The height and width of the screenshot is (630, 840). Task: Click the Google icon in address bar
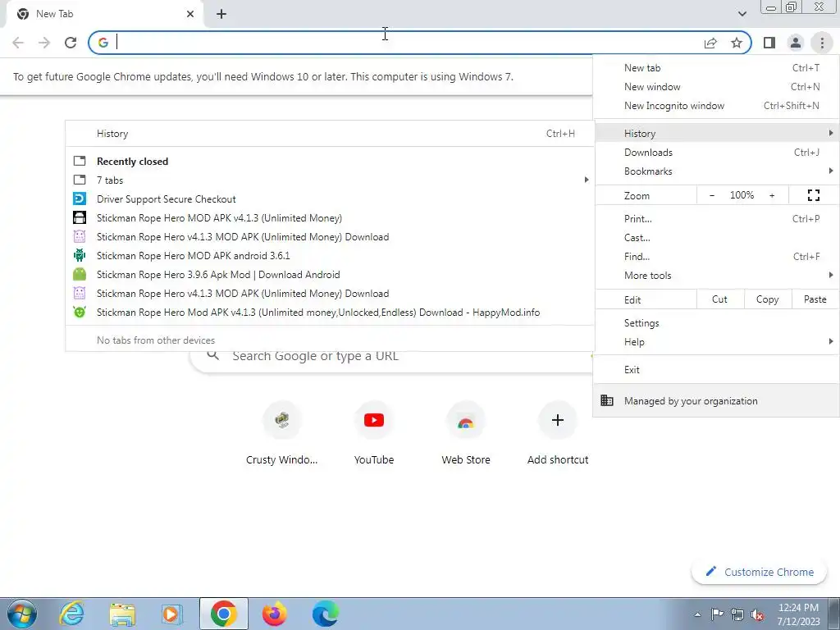point(103,43)
